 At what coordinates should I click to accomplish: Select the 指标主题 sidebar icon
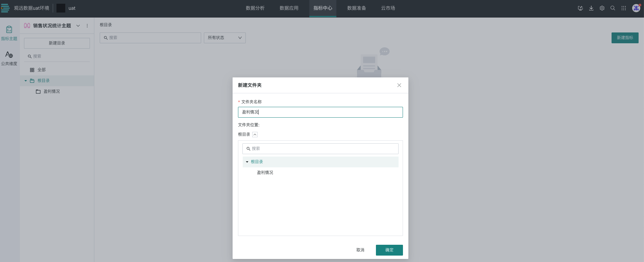[9, 33]
